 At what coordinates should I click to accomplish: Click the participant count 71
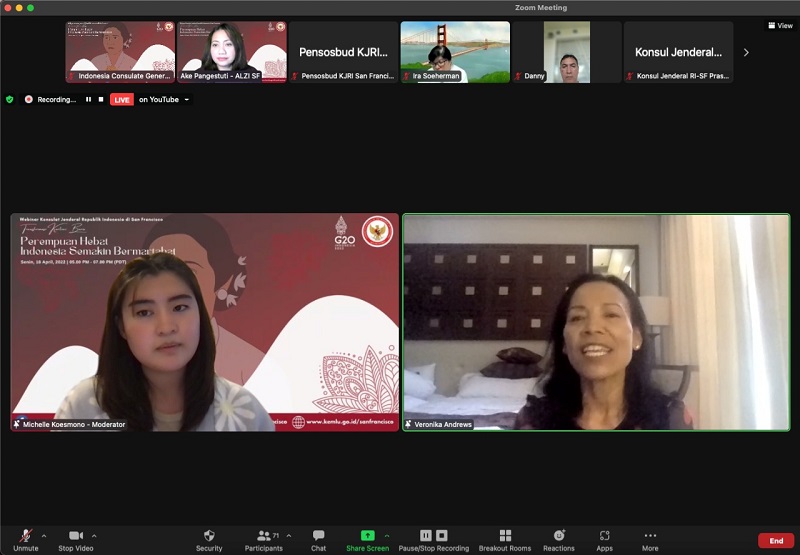pos(276,536)
